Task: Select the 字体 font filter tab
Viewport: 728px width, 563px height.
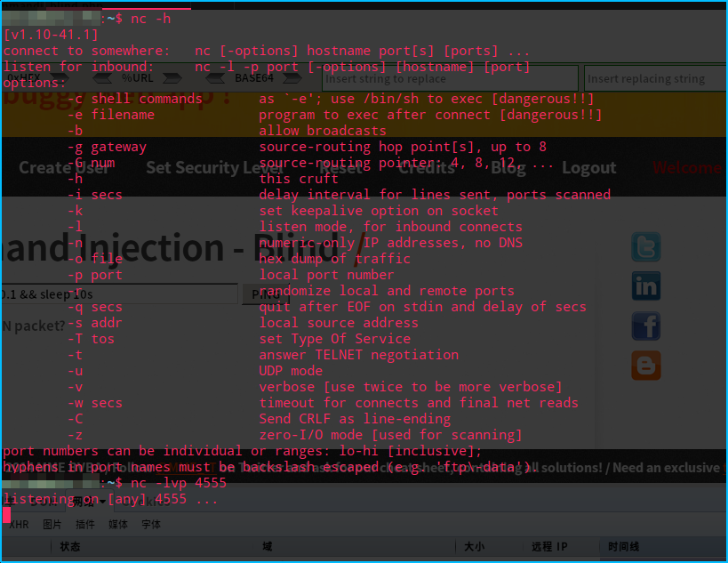Action: click(150, 524)
